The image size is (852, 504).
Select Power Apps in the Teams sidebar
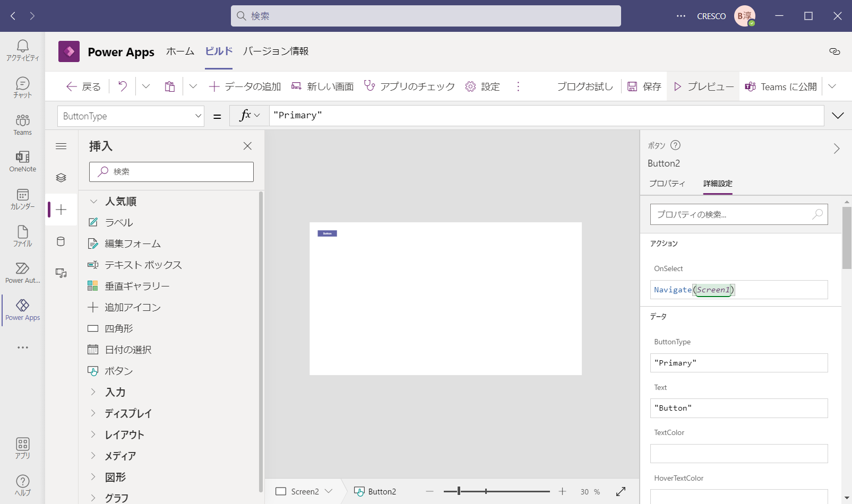point(22,310)
